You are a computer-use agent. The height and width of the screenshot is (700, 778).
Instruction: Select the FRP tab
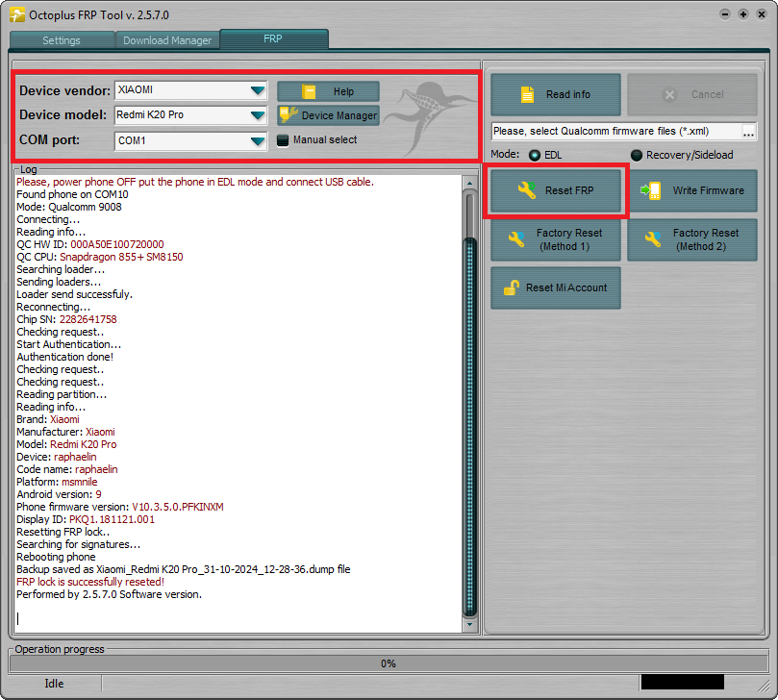273,38
